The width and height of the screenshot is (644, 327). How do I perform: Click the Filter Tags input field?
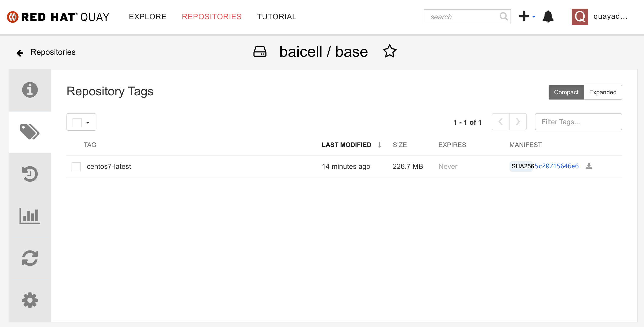[x=578, y=122]
